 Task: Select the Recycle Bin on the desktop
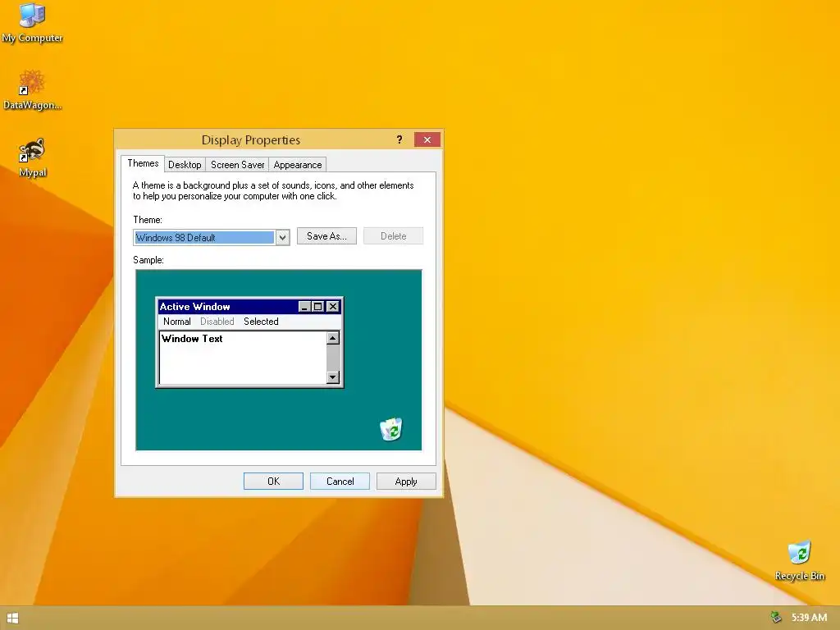[x=799, y=561]
